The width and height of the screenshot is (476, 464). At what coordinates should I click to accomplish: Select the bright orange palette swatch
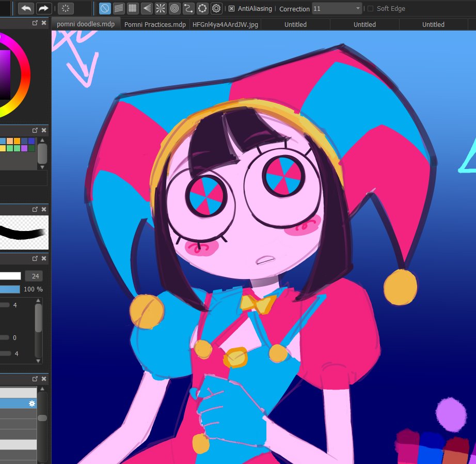coord(17,141)
